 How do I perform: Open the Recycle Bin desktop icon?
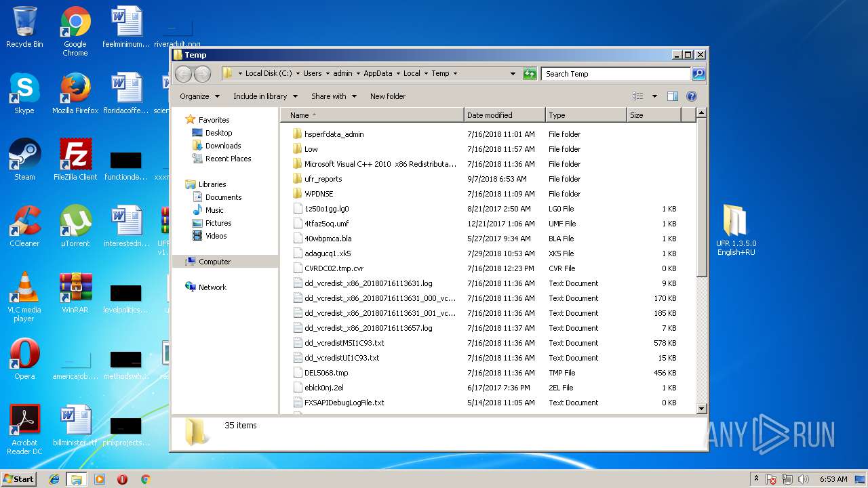[x=24, y=27]
